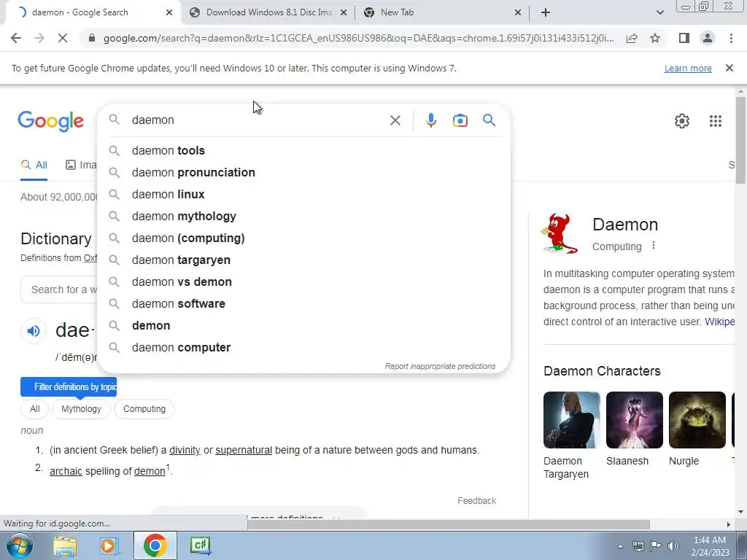Open Google quick settings gear
Image resolution: width=747 pixels, height=560 pixels.
(x=682, y=121)
